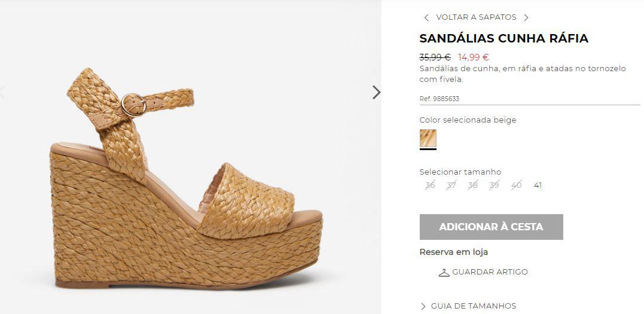Click the right chevron beside Voltar a Sapatos
The height and width of the screenshot is (314, 644).
tap(526, 17)
